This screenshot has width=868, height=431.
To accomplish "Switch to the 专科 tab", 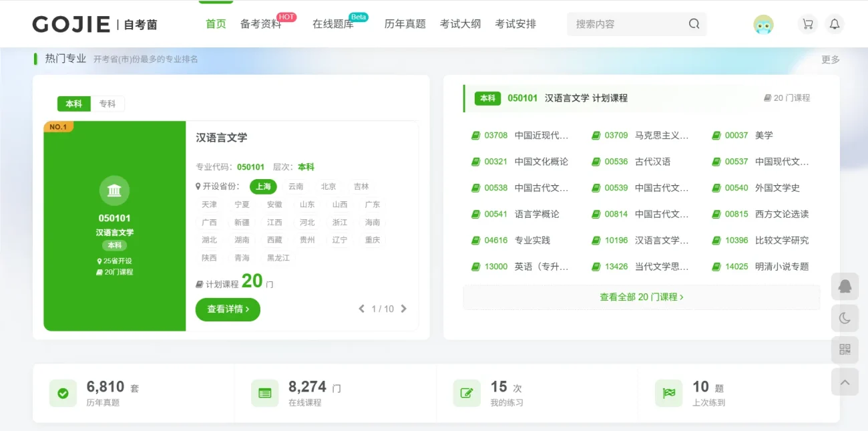I will (107, 104).
